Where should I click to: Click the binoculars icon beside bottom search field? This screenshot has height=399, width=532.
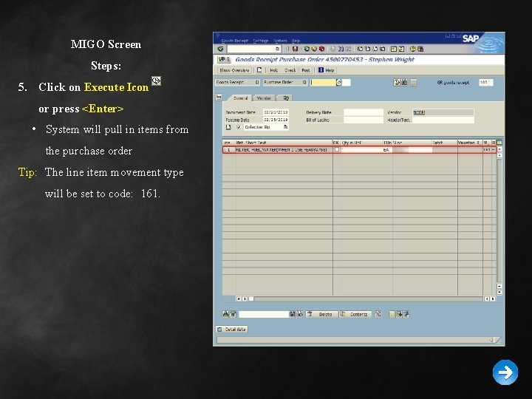coord(292,314)
